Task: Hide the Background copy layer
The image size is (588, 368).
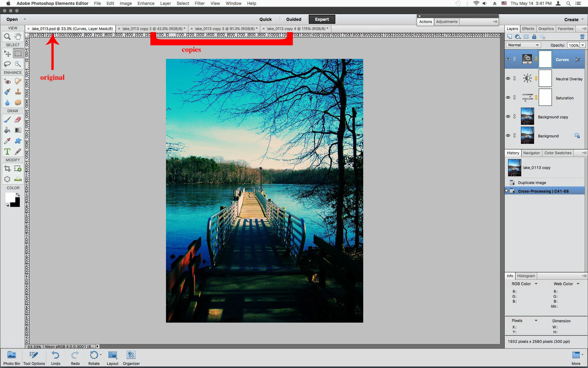Action: coord(508,117)
